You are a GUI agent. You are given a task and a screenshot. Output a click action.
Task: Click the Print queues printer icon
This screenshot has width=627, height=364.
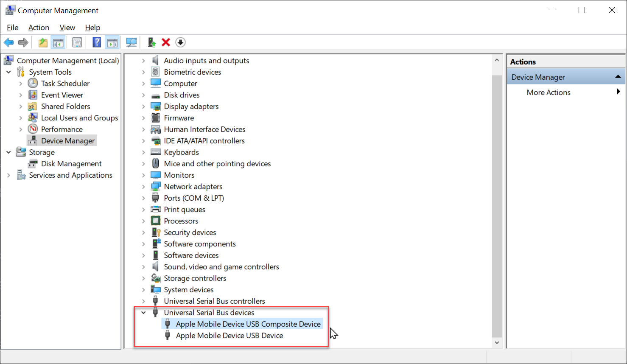pyautogui.click(x=156, y=210)
